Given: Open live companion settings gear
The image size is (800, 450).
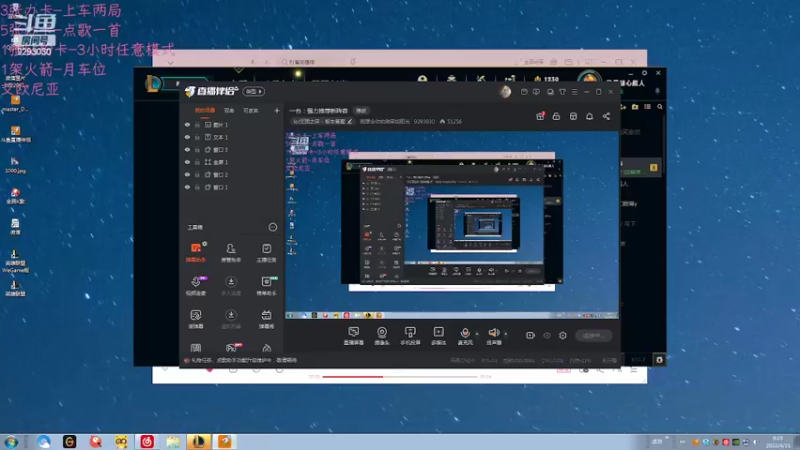Looking at the screenshot, I should click(x=563, y=335).
